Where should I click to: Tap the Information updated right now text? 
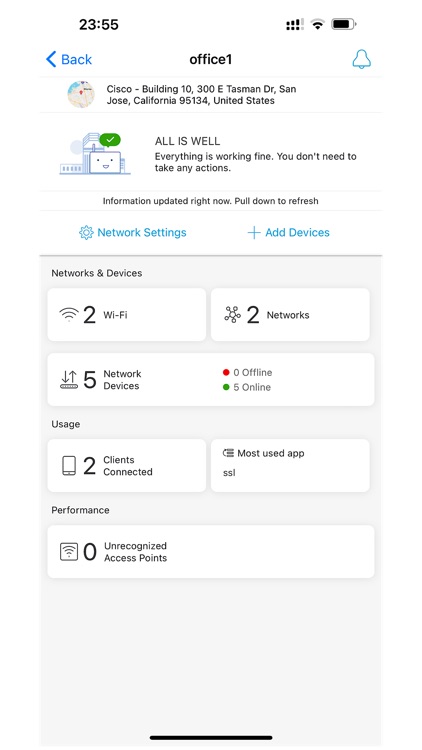click(211, 201)
